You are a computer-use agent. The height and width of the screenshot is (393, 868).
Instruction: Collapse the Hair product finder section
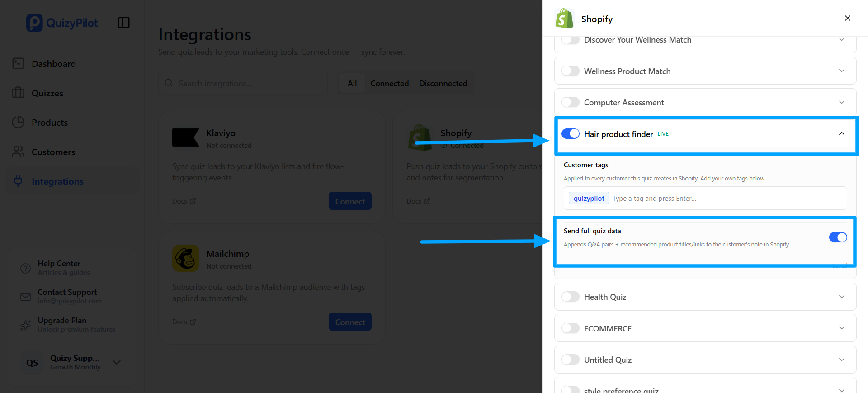point(842,133)
